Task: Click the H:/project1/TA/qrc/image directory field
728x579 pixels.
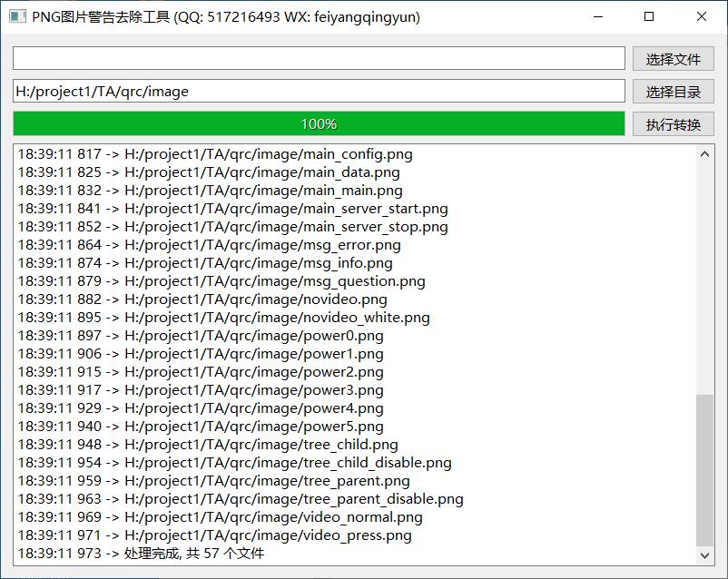Action: [x=319, y=92]
